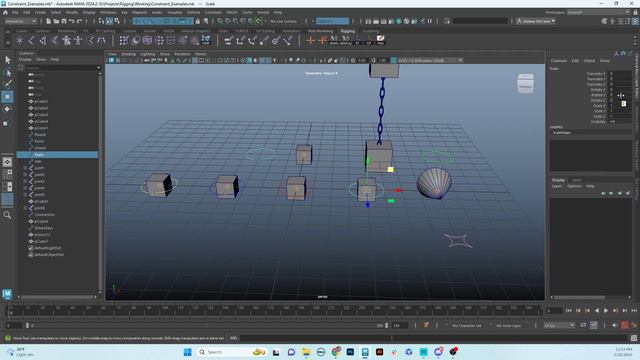Image resolution: width=640 pixels, height=360 pixels.
Task: Click the Create Locator shelf icon
Action: pyautogui.click(x=19, y=40)
